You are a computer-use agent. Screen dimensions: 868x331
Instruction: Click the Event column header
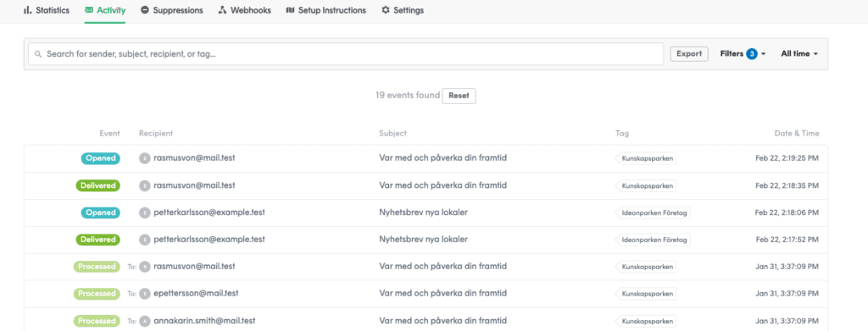click(109, 133)
